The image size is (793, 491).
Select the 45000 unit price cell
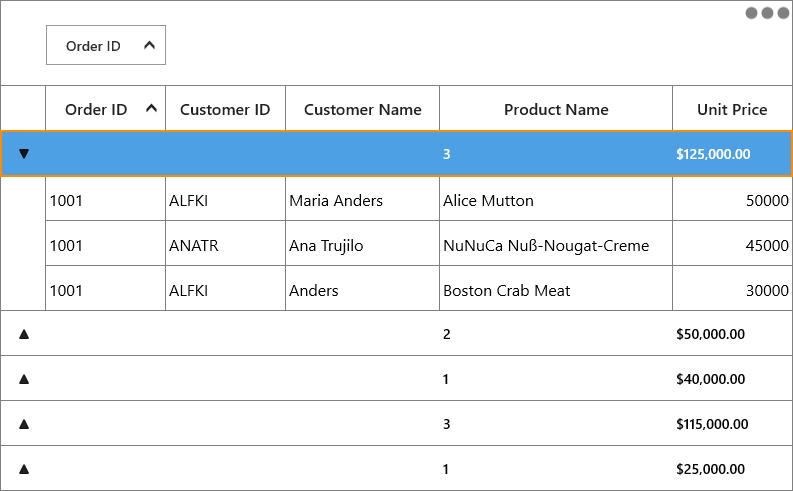pyautogui.click(x=732, y=243)
